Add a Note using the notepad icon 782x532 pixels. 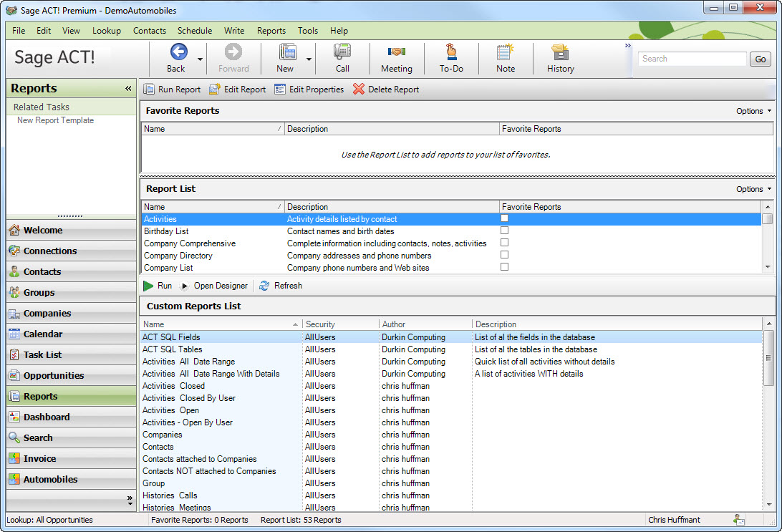coord(505,52)
